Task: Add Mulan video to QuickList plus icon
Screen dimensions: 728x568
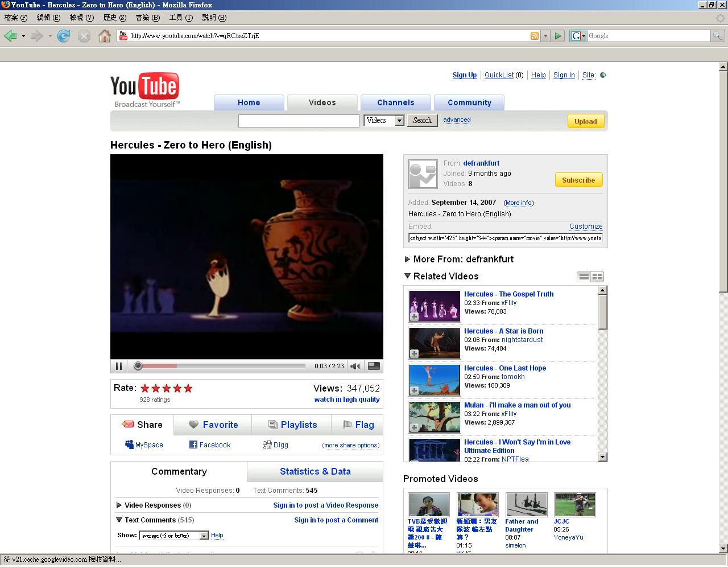Action: coord(414,427)
